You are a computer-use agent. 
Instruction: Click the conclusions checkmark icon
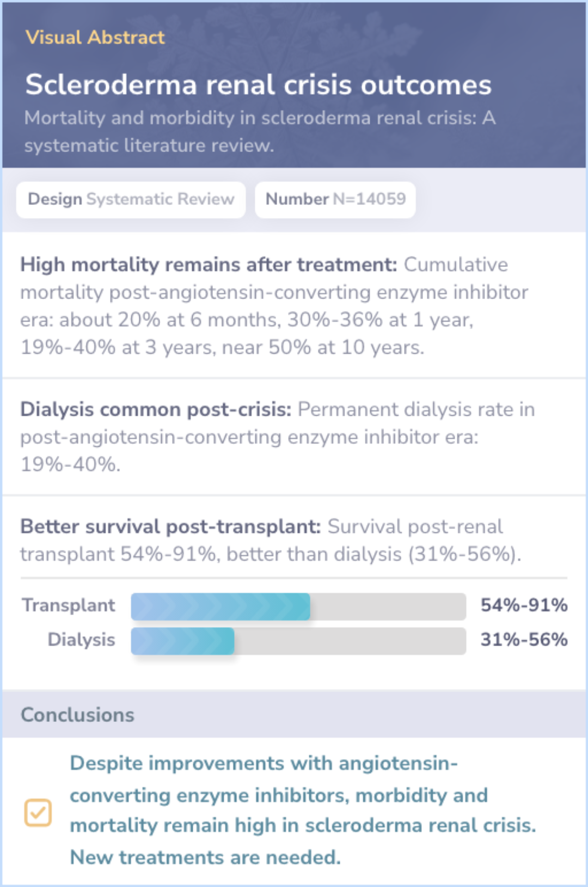click(x=38, y=812)
